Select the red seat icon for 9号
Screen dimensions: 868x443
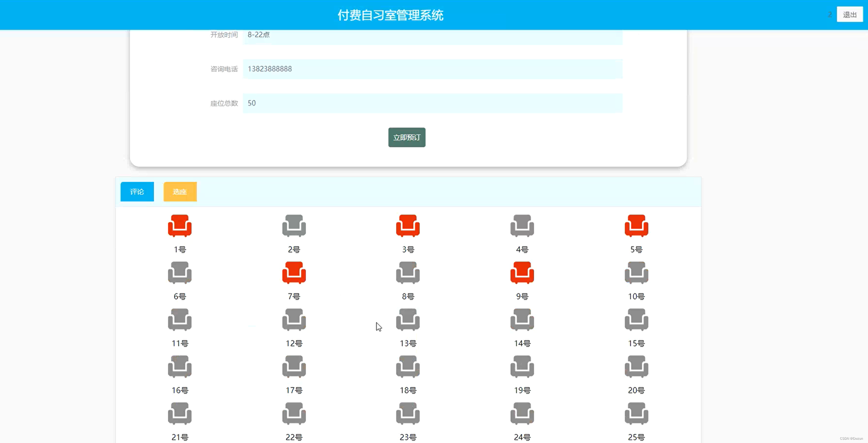(522, 273)
